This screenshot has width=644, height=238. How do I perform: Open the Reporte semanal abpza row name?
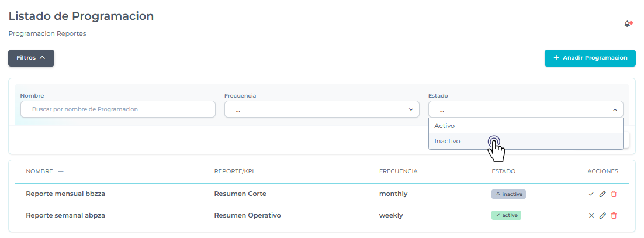pyautogui.click(x=65, y=215)
